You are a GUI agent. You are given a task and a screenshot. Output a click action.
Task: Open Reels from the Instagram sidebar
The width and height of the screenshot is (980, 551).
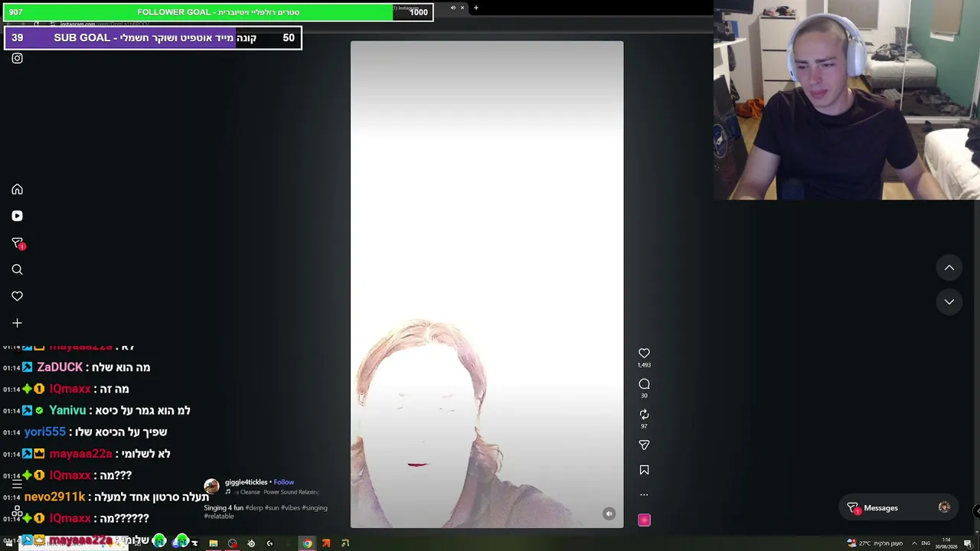pos(17,216)
